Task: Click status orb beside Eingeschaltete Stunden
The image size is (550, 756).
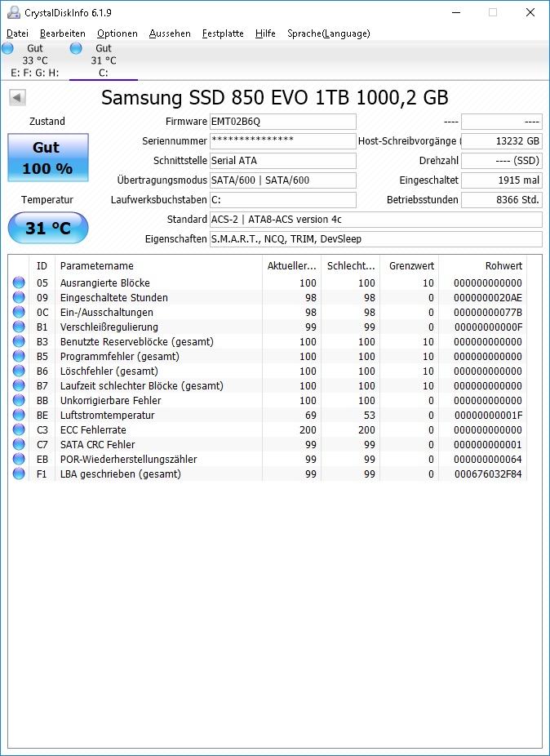Action: [19, 297]
